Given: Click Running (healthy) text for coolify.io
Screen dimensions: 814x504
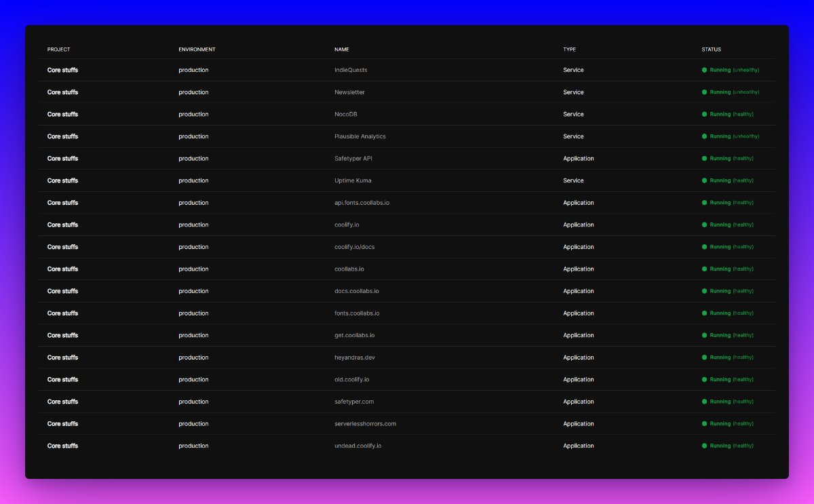Looking at the screenshot, I should point(732,225).
